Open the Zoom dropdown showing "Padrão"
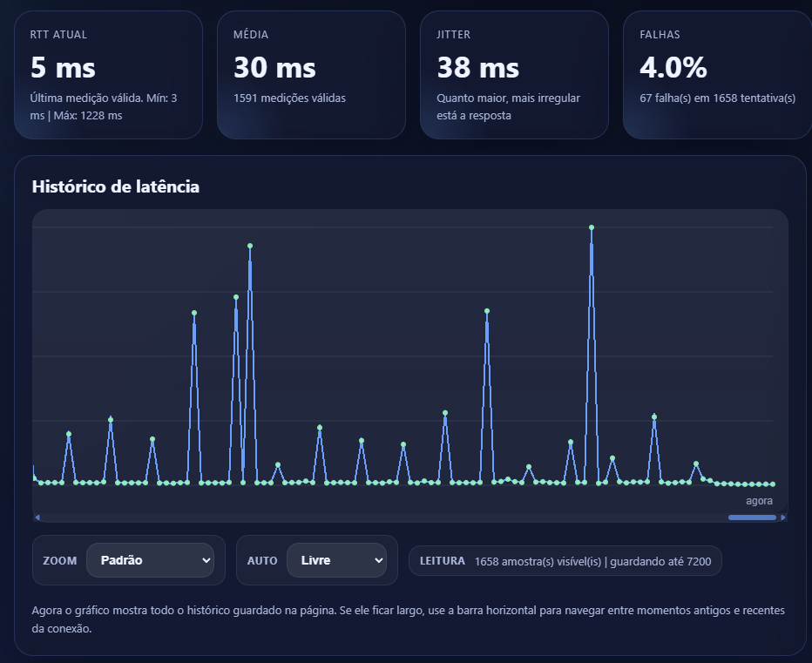The height and width of the screenshot is (663, 812). pos(150,560)
